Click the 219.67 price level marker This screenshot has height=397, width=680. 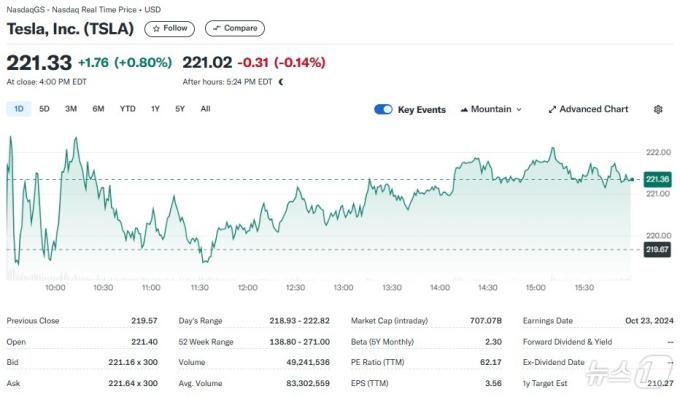tap(657, 249)
